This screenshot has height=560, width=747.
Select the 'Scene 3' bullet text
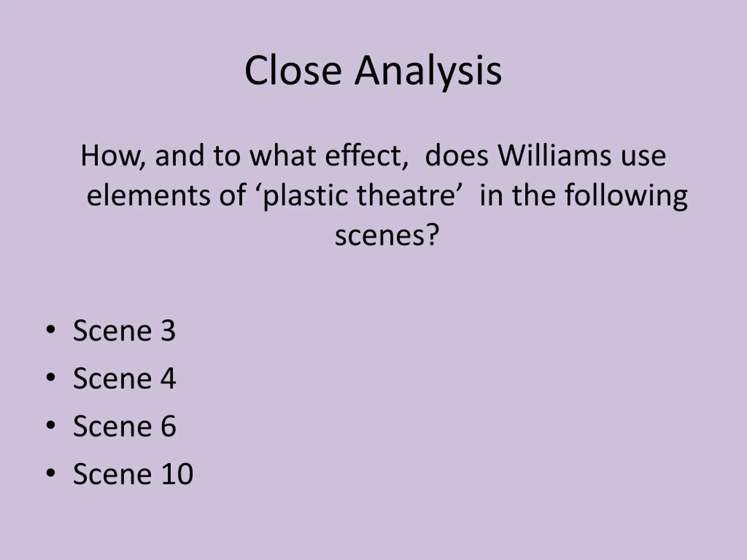point(124,331)
